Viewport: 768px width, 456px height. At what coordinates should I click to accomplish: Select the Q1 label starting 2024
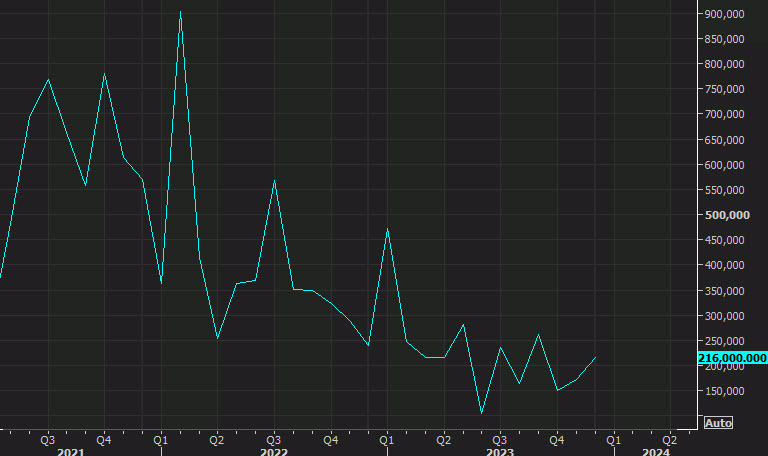pyautogui.click(x=613, y=440)
